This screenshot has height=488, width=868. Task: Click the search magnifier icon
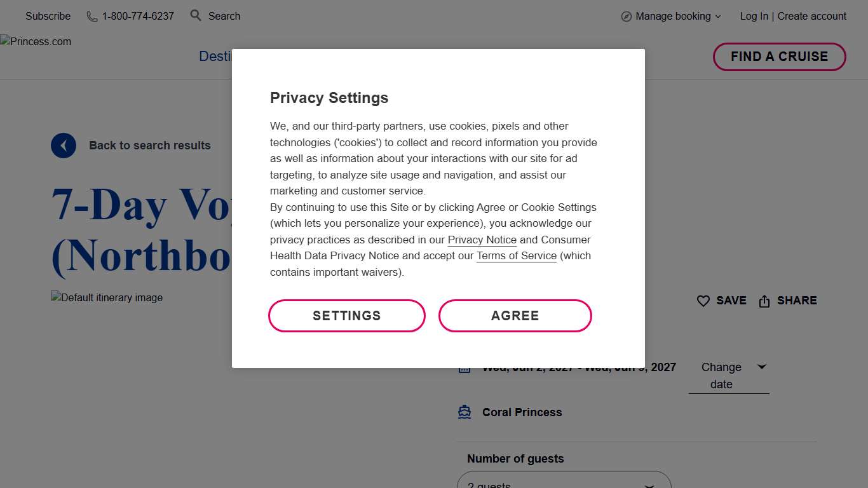click(x=196, y=15)
